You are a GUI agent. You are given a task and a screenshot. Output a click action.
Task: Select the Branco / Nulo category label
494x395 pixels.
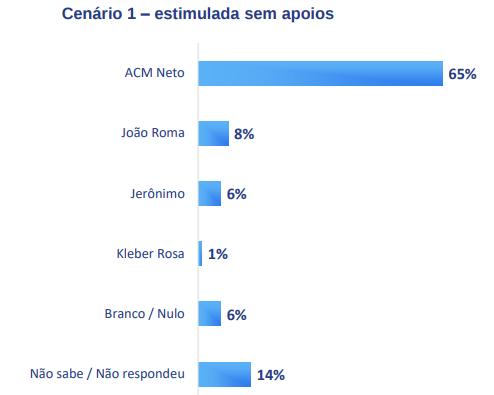[145, 314]
